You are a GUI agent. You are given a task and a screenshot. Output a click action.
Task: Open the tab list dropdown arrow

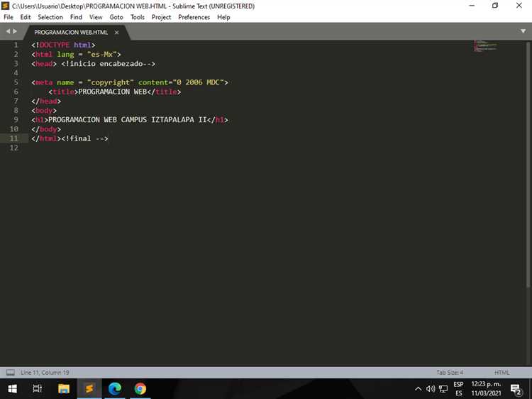tap(523, 31)
